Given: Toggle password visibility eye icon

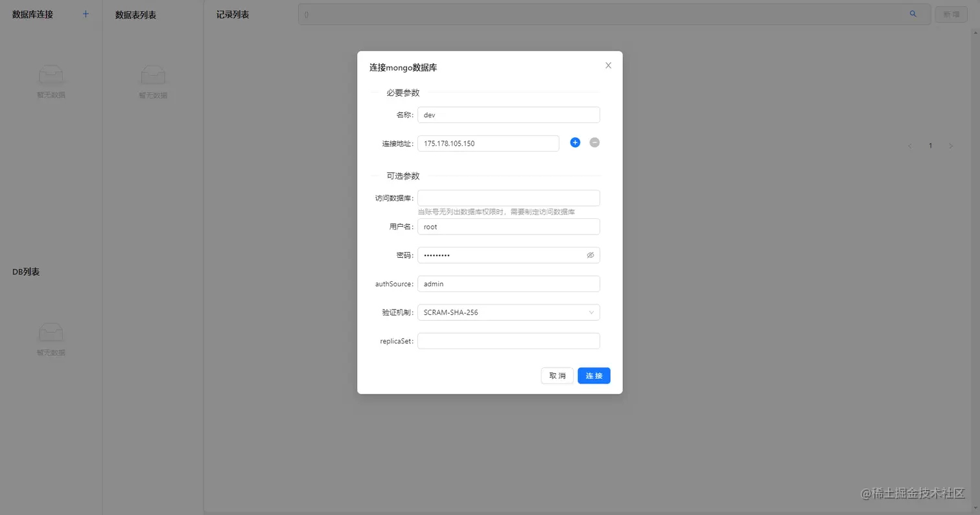Looking at the screenshot, I should 590,255.
